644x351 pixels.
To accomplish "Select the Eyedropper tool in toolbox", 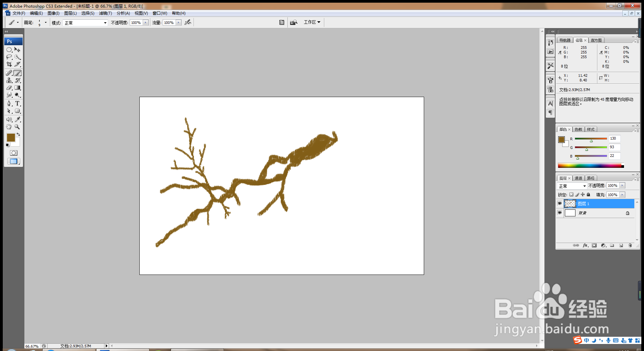I will 18,119.
